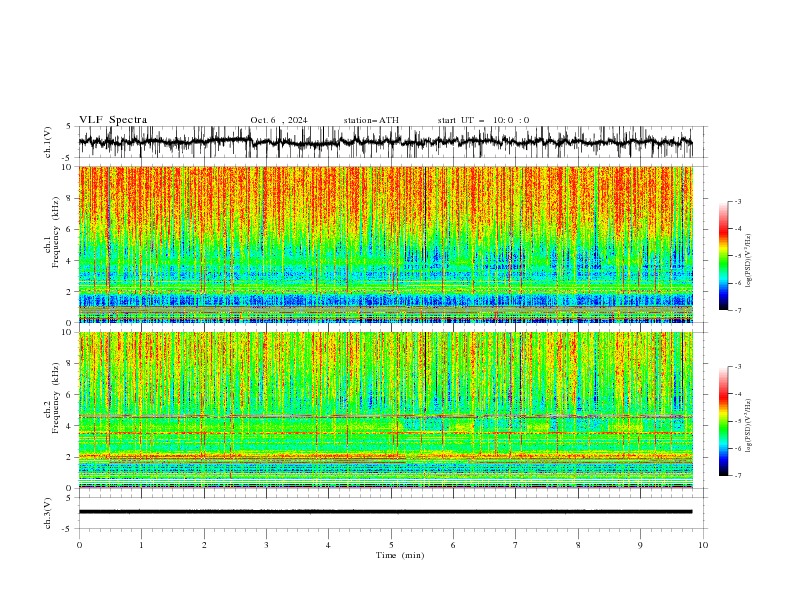792x612 pixels.
Task: Click the "-3" tick on lower color bar
Action: point(737,367)
